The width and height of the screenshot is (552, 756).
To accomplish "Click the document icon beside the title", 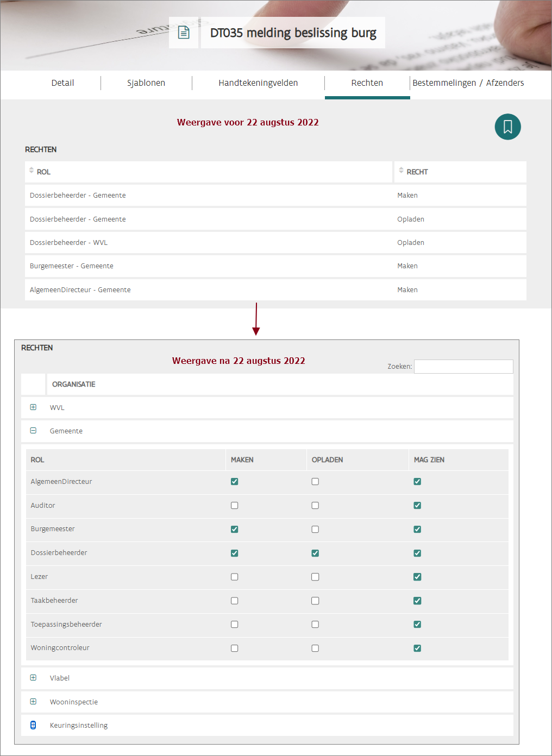I will pos(184,33).
